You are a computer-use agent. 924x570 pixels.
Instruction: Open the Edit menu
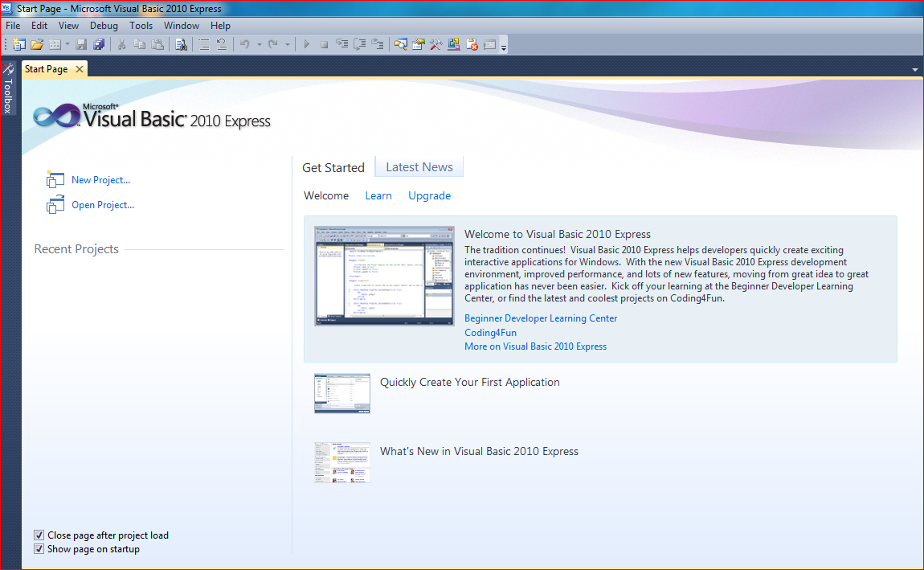(39, 26)
